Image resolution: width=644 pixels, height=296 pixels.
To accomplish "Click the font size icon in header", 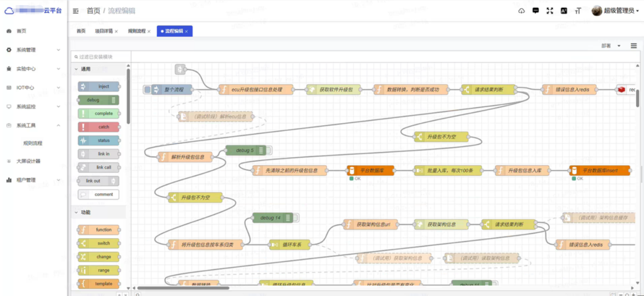I will [577, 11].
